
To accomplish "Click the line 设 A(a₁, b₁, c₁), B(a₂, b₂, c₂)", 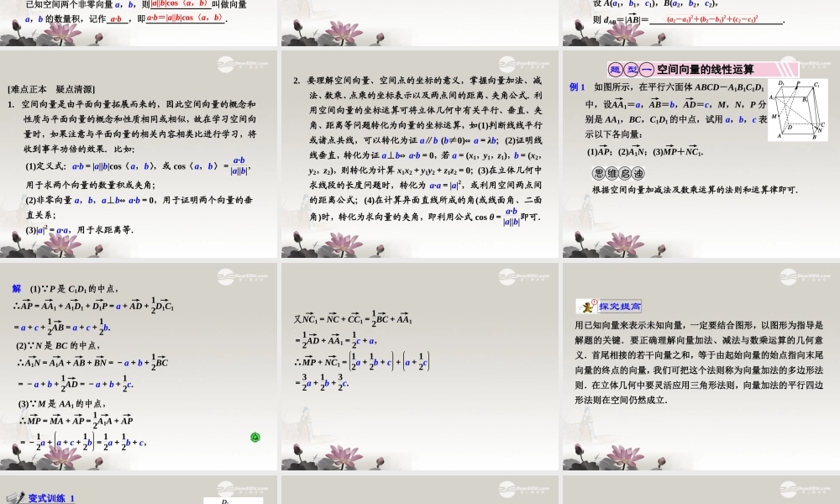I will pyautogui.click(x=654, y=3).
